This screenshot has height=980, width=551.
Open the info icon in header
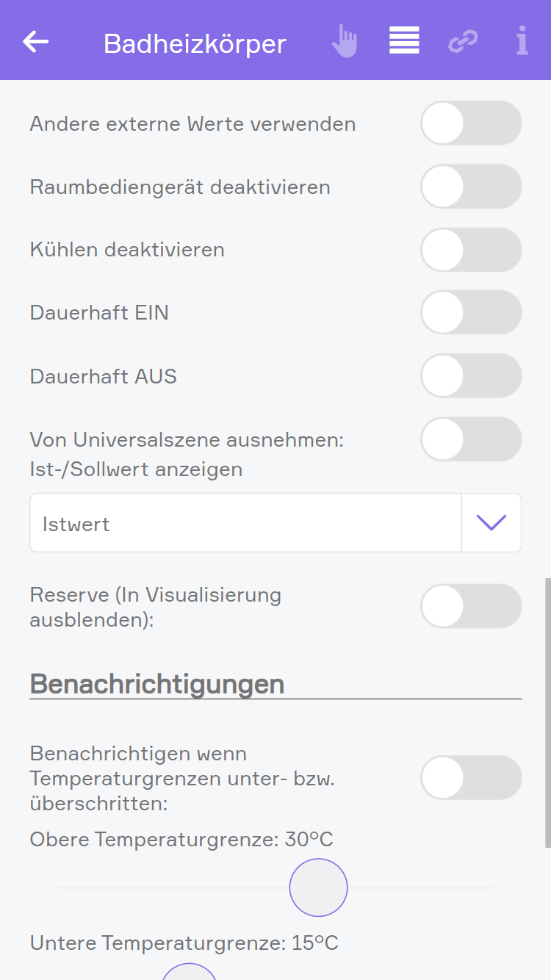(x=522, y=41)
